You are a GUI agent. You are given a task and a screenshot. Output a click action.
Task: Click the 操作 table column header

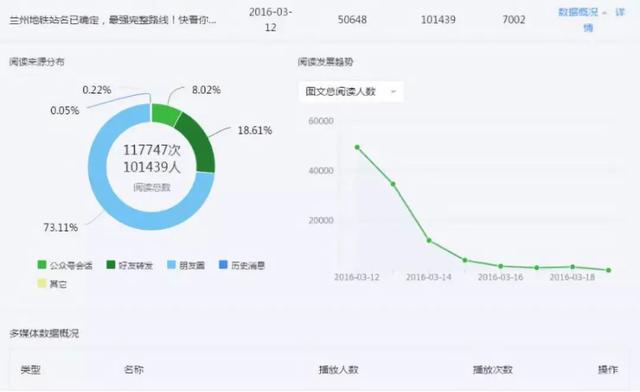click(608, 370)
